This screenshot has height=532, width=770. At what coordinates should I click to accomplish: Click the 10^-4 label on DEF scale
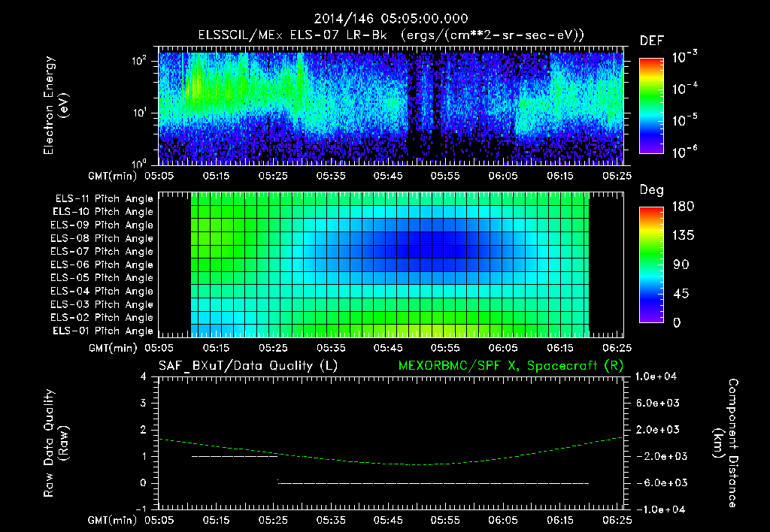click(x=685, y=89)
